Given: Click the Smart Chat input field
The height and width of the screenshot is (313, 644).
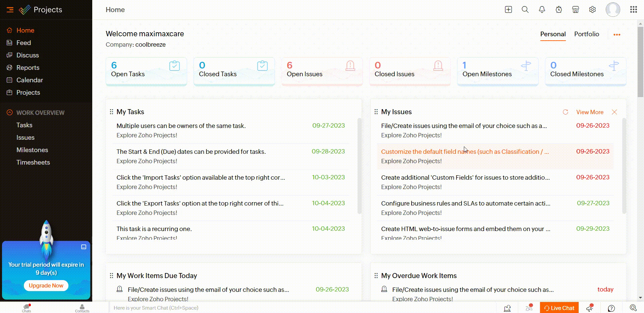Looking at the screenshot, I should click(x=201, y=308).
